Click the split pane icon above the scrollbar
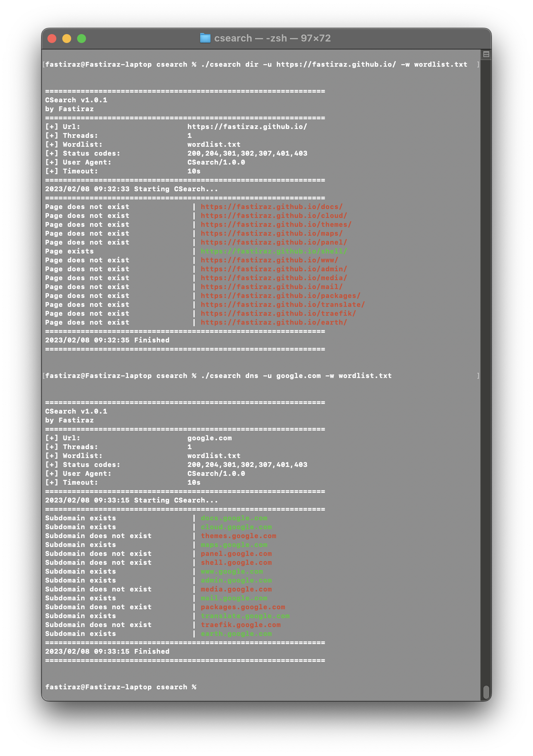 pyautogui.click(x=486, y=54)
